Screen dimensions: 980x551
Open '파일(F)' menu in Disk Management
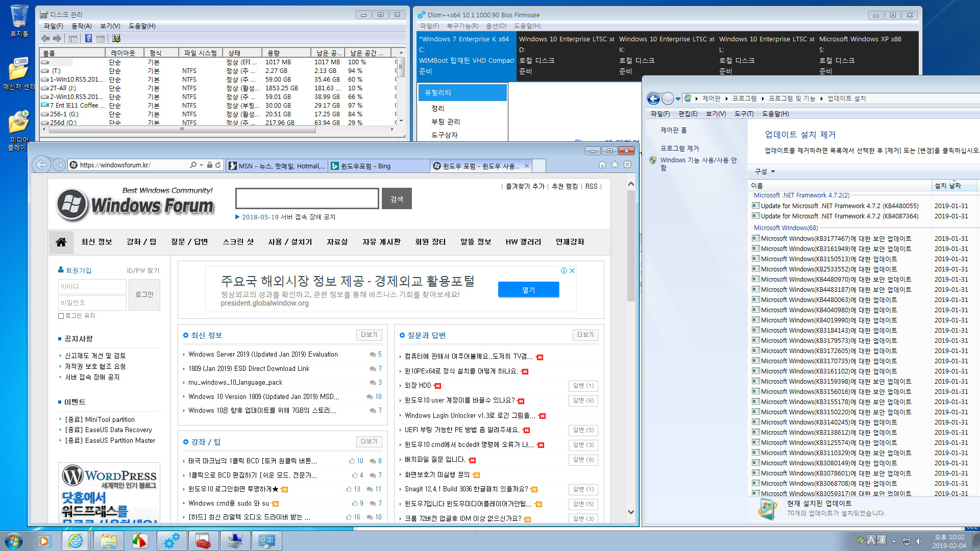(x=53, y=26)
